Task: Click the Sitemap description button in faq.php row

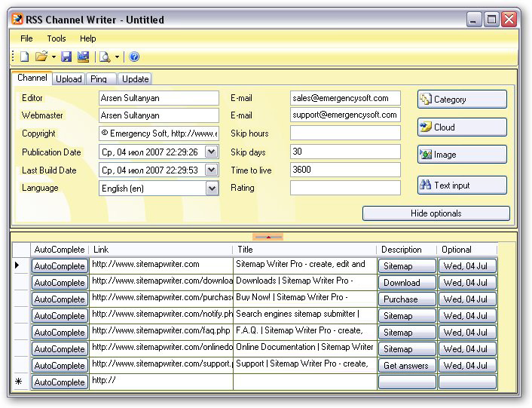Action: click(407, 333)
